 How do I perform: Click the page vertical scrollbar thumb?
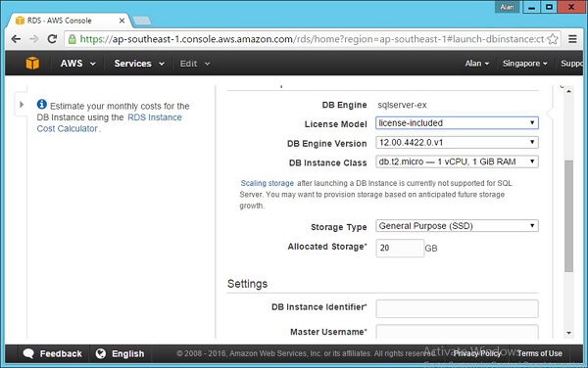(568, 216)
